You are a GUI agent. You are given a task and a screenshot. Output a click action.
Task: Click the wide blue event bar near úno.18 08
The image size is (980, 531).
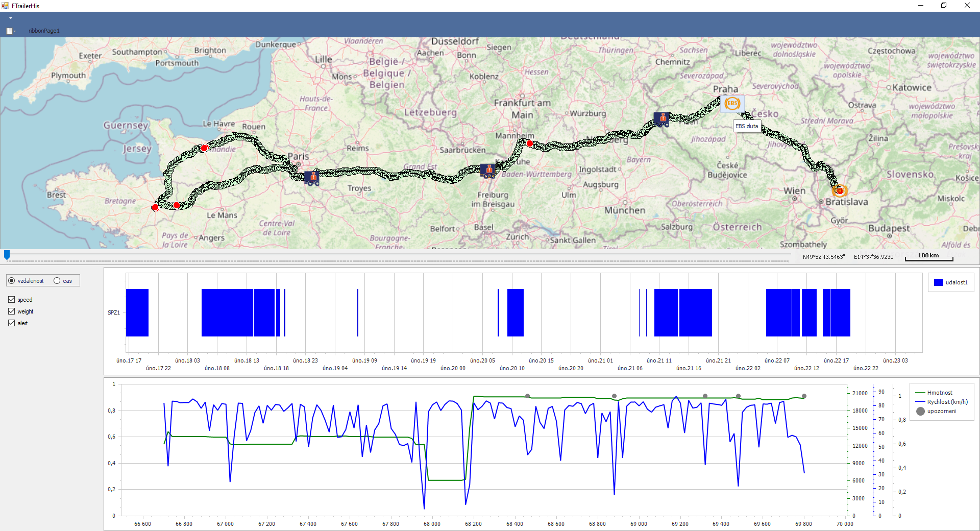[227, 312]
